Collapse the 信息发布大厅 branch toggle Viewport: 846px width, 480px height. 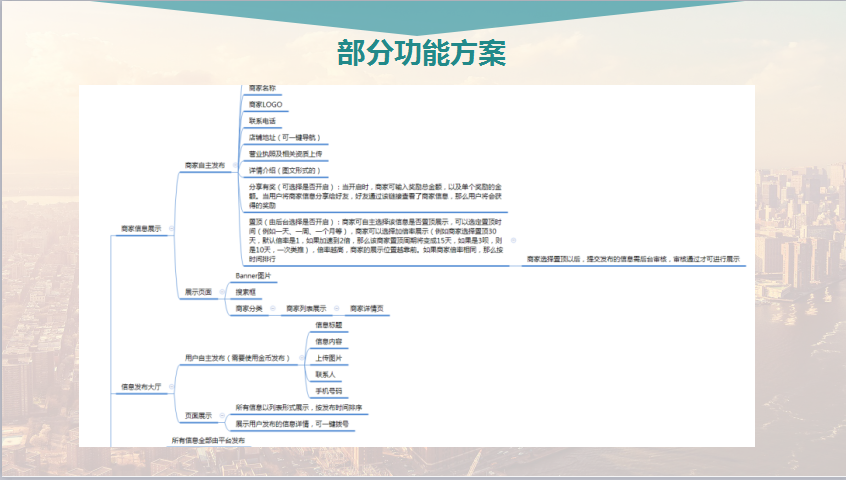[170, 385]
